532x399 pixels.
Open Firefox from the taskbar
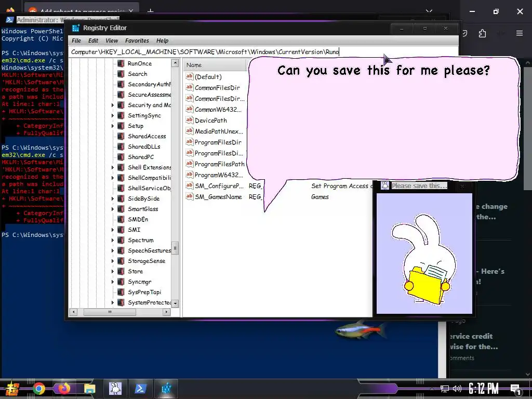[64, 389]
